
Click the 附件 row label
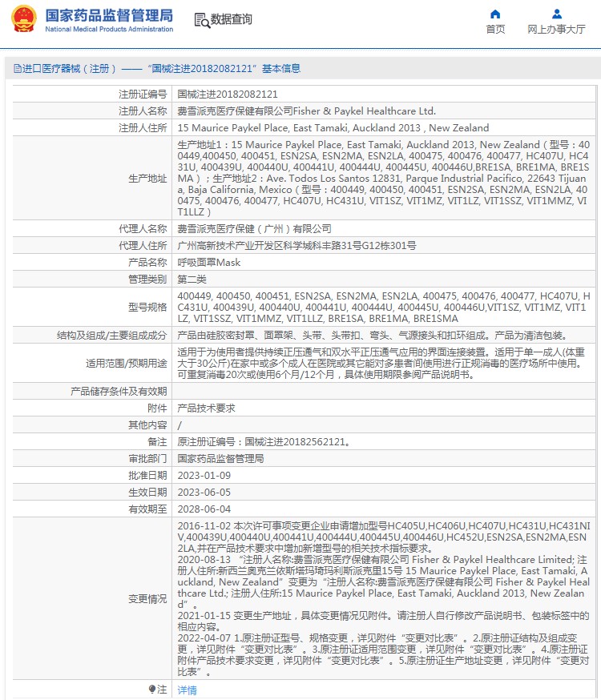[157, 408]
